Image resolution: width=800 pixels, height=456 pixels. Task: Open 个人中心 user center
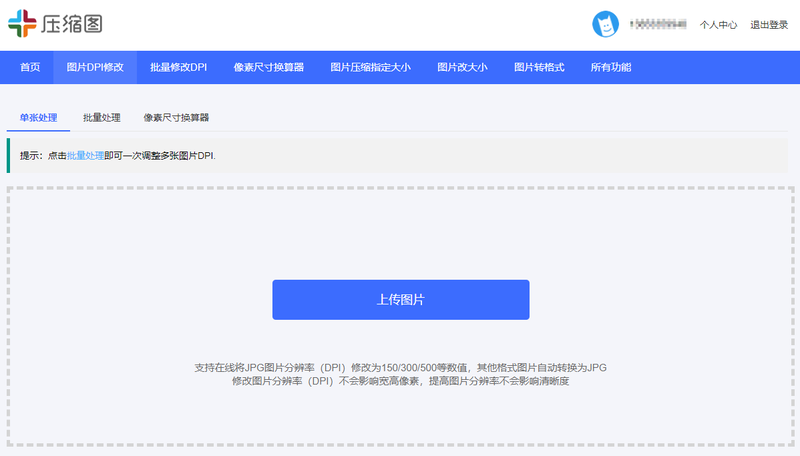click(718, 24)
